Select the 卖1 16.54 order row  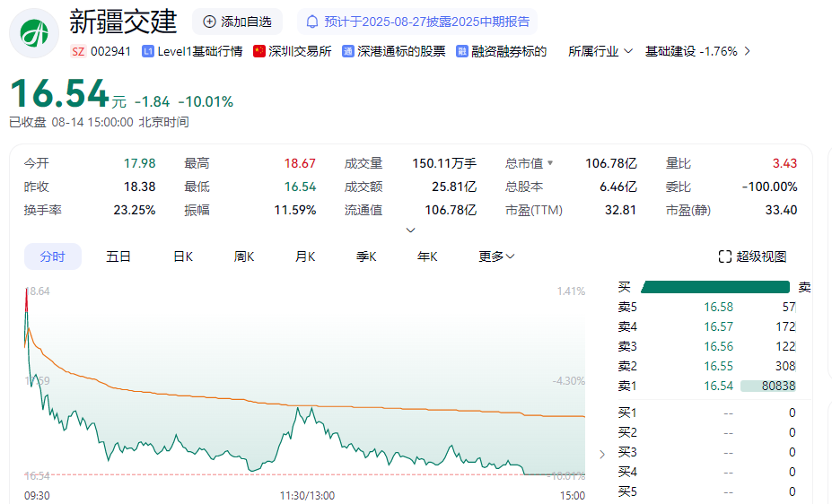click(706, 386)
